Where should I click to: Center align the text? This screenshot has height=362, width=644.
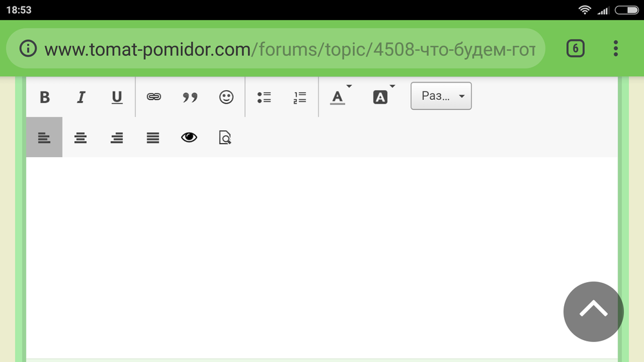[x=80, y=137]
